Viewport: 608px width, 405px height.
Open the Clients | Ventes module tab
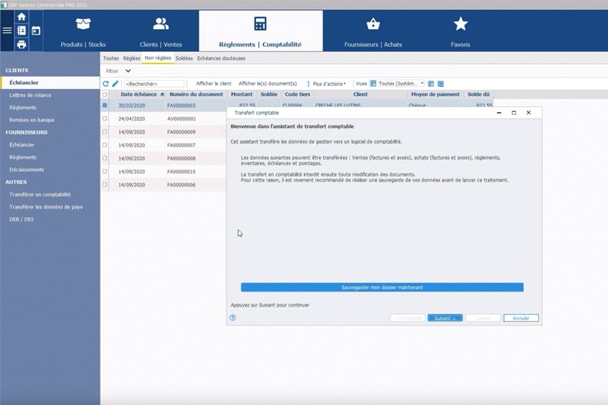160,30
